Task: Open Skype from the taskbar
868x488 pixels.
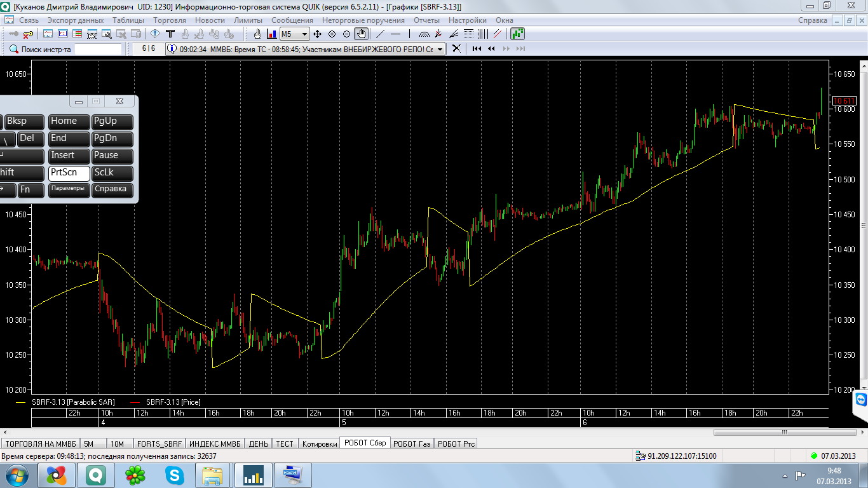Action: click(175, 475)
